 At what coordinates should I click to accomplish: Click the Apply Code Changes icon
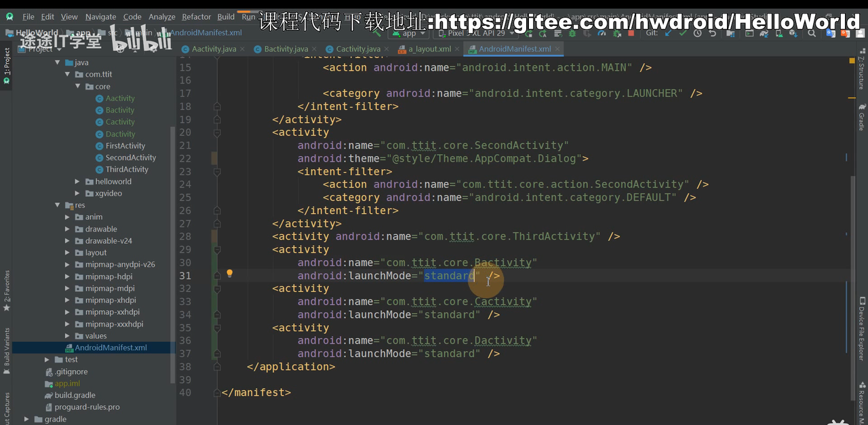558,33
